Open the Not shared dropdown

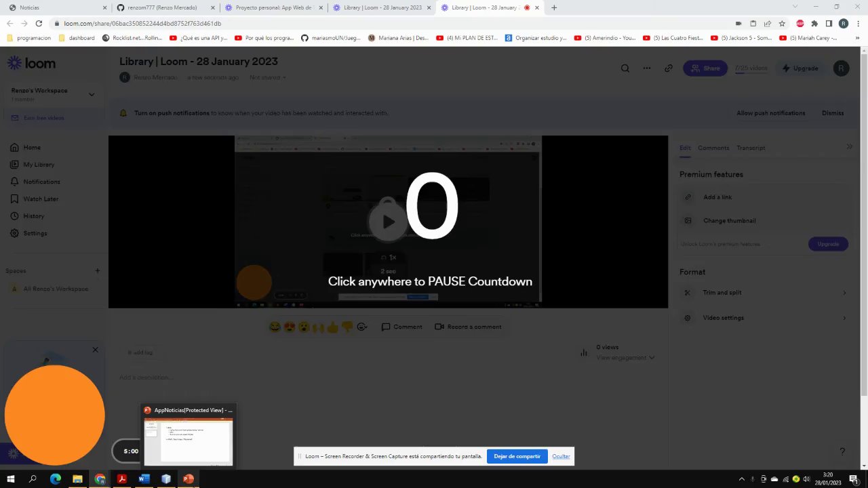pyautogui.click(x=267, y=77)
